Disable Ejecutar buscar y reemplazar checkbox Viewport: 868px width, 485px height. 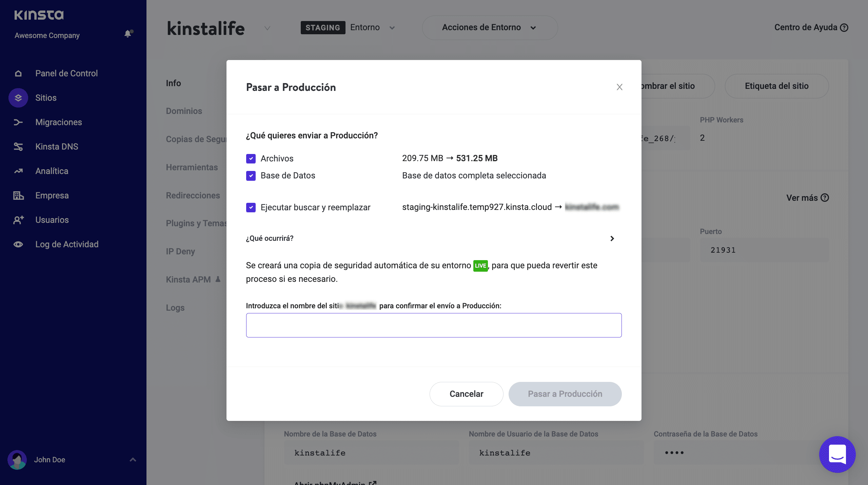coord(251,207)
